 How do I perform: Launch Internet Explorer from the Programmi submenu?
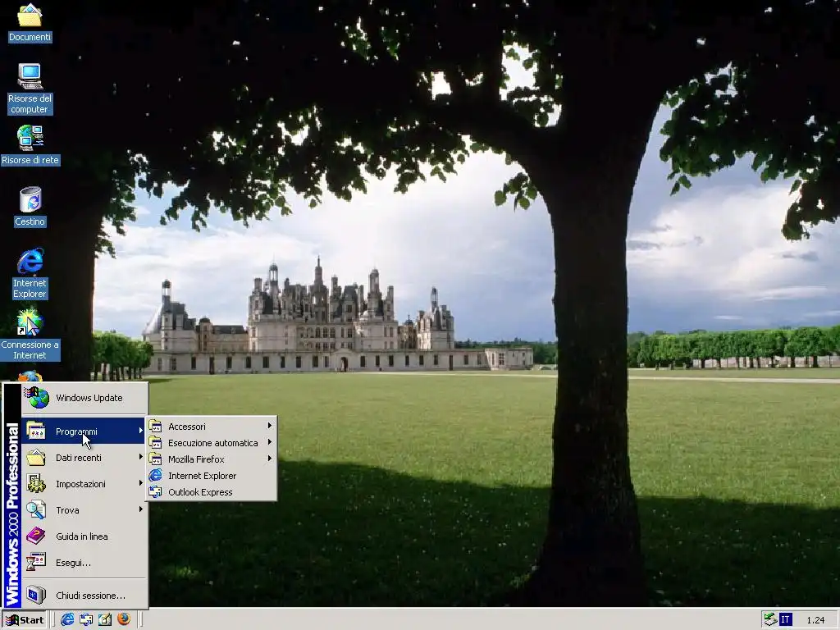click(x=212, y=475)
